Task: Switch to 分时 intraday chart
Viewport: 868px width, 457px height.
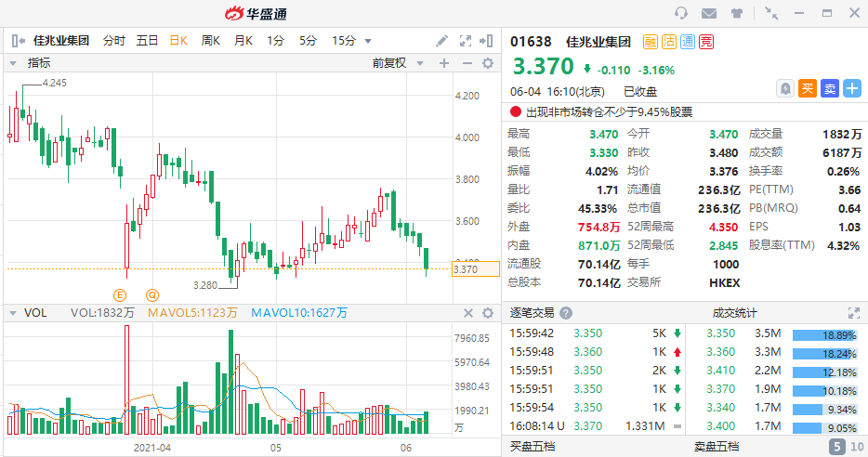Action: [x=114, y=40]
